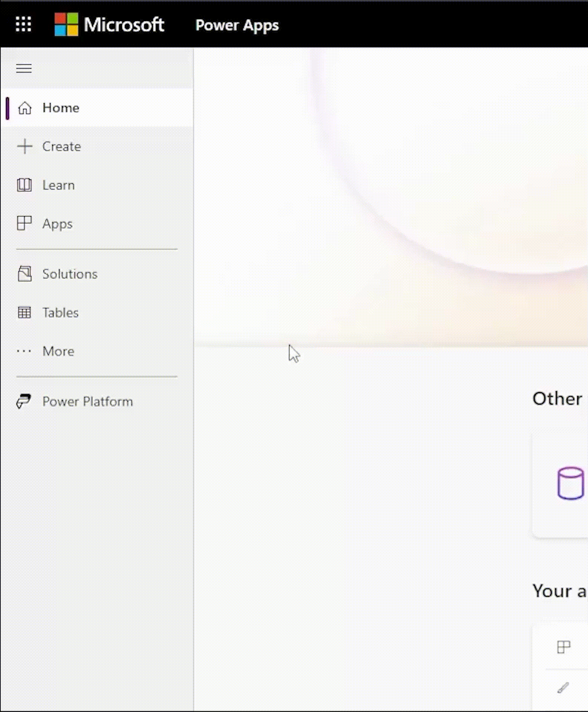This screenshot has width=588, height=712.
Task: Click the Home house icon
Action: click(25, 108)
